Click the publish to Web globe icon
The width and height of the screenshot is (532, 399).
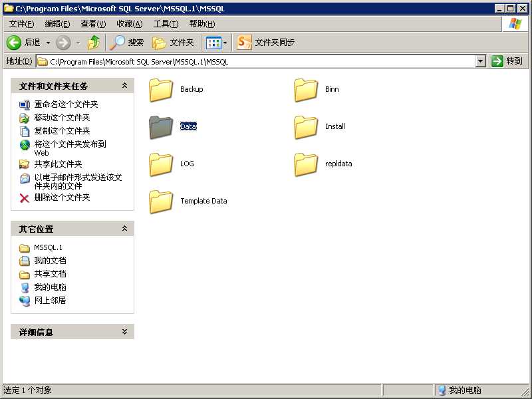[x=25, y=145]
